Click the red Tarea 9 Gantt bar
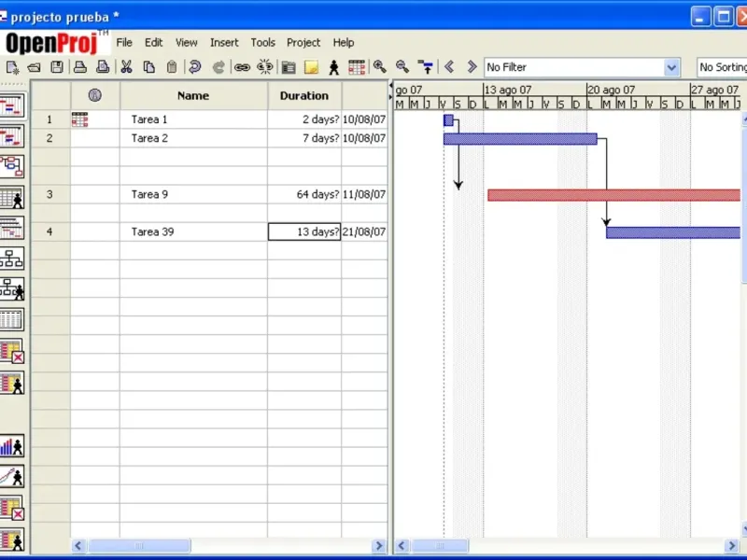Viewport: 747px width, 560px height. tap(613, 195)
